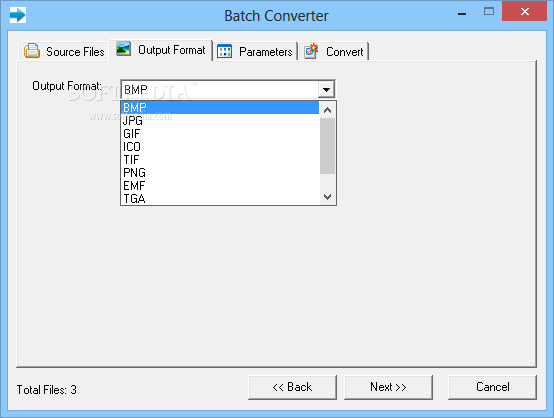Click the format list scrollbar thumb
This screenshot has width=554, height=418.
click(328, 146)
